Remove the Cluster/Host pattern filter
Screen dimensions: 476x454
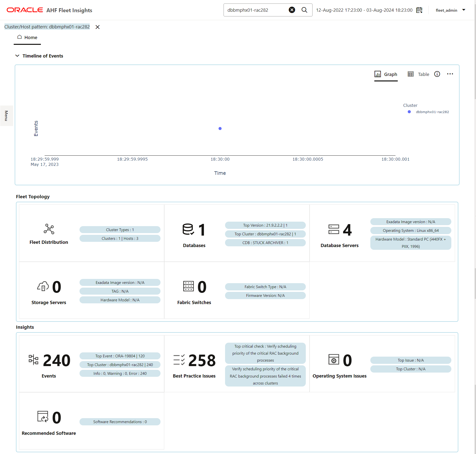(98, 27)
